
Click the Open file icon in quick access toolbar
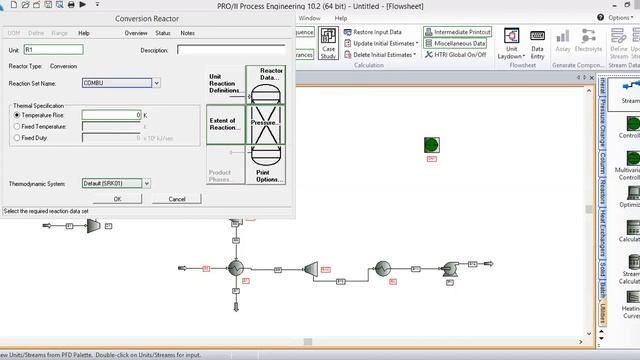pos(25,4)
